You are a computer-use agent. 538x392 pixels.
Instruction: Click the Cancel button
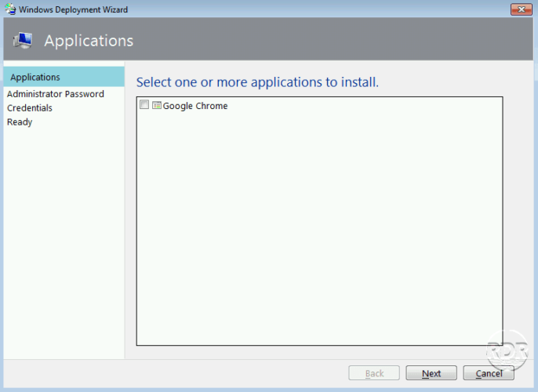[489, 373]
